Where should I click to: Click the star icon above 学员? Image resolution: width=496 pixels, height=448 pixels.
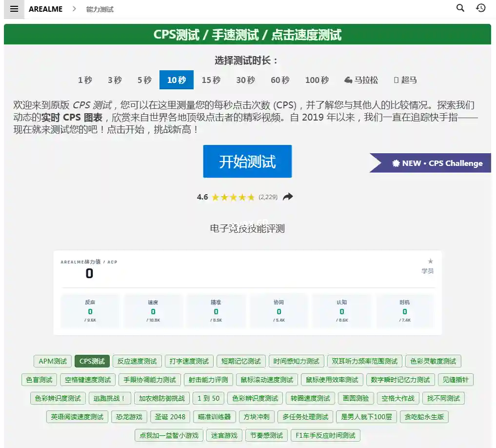[x=430, y=261]
